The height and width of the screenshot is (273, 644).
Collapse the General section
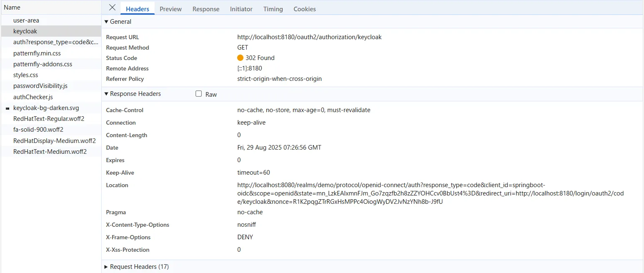click(x=107, y=22)
